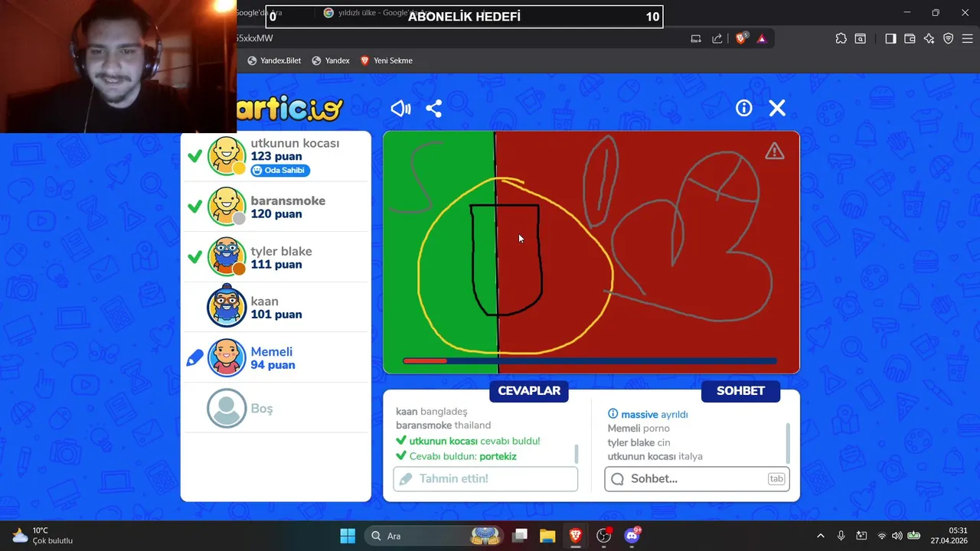The height and width of the screenshot is (551, 980).
Task: Exit the room with the X icon
Action: [777, 108]
